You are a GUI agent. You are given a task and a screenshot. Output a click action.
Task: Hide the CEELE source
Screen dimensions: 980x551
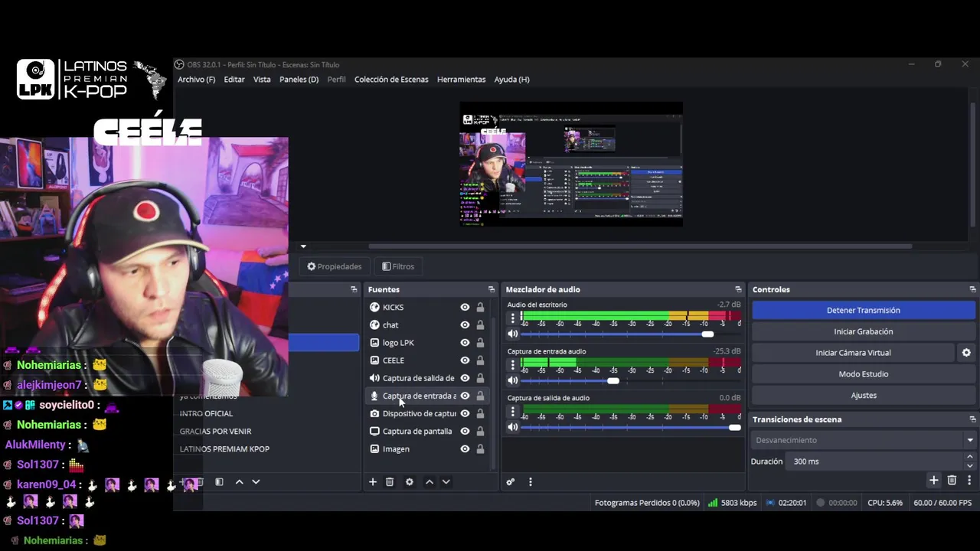(x=465, y=360)
